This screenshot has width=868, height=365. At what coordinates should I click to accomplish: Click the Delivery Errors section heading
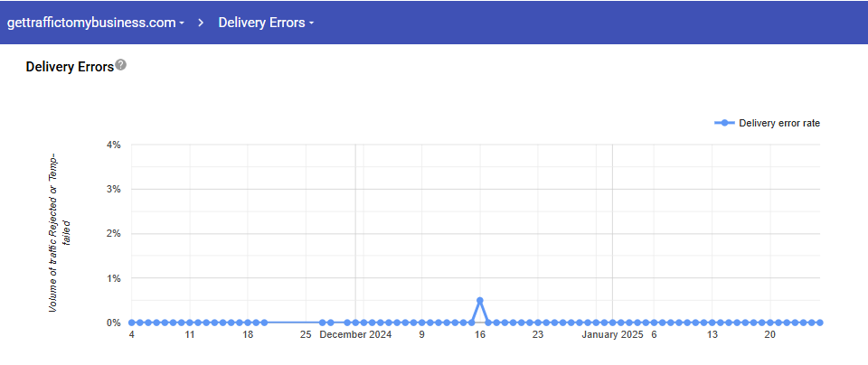point(70,66)
